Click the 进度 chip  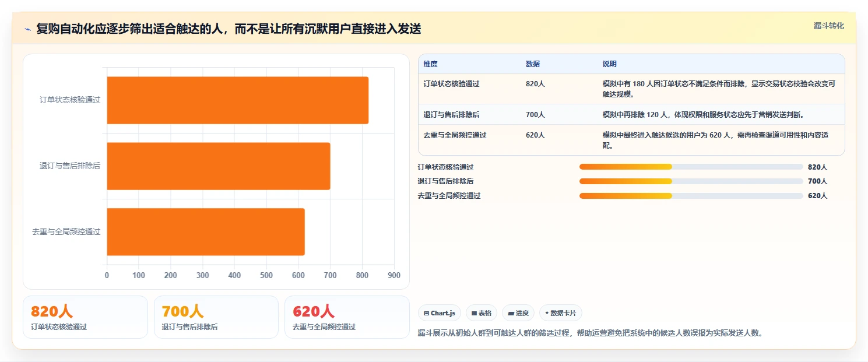518,313
